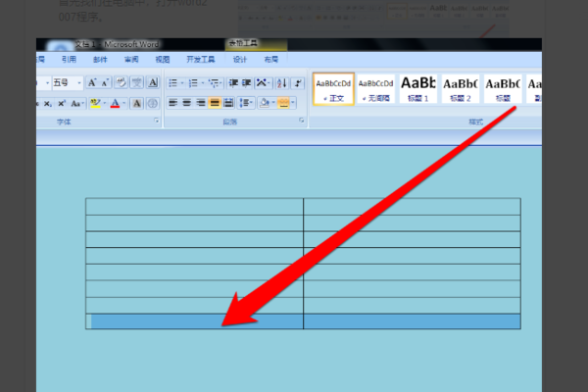Screen dimensions: 588x392
Task: Apply the plain 标题 style
Action: pos(503,89)
